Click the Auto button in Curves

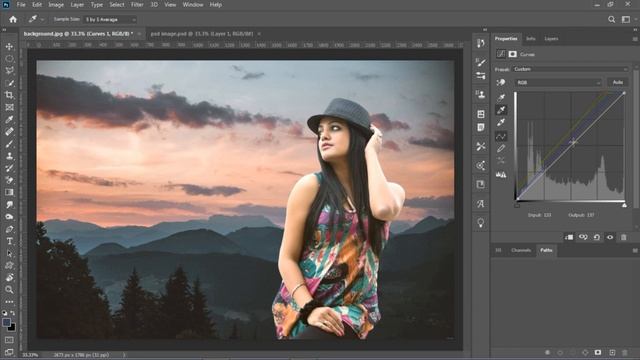point(618,82)
